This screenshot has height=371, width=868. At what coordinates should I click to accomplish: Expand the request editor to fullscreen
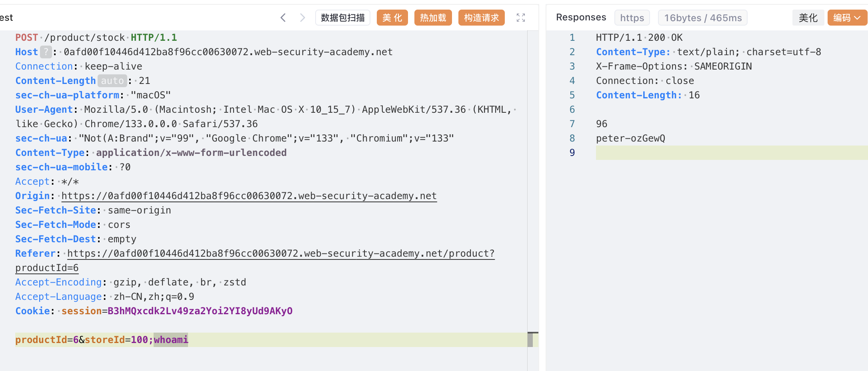pyautogui.click(x=520, y=18)
